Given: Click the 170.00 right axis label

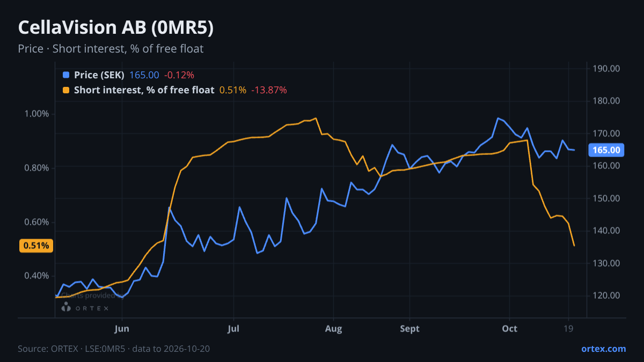Looking at the screenshot, I should pyautogui.click(x=606, y=134).
